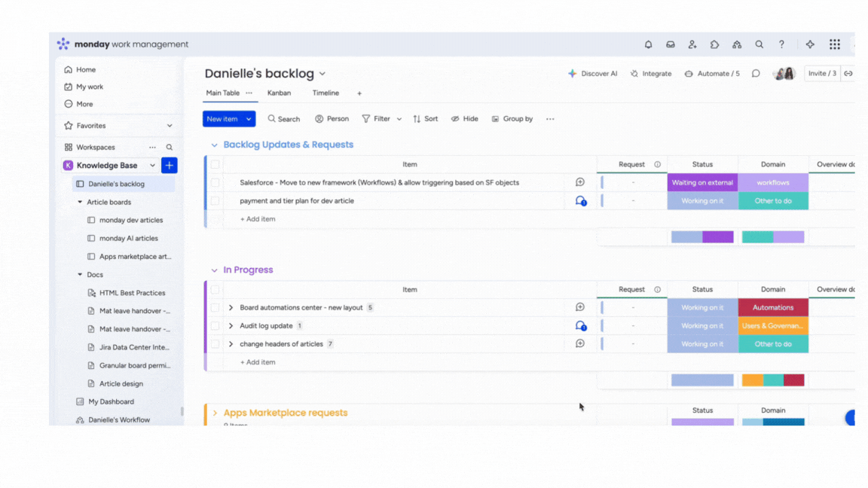The image size is (868, 488).
Task: Click the invite members person icon
Action: point(692,44)
